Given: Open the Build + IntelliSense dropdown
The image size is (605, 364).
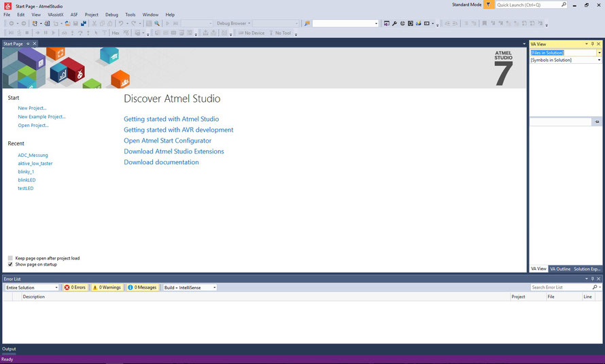Looking at the screenshot, I should (215, 288).
